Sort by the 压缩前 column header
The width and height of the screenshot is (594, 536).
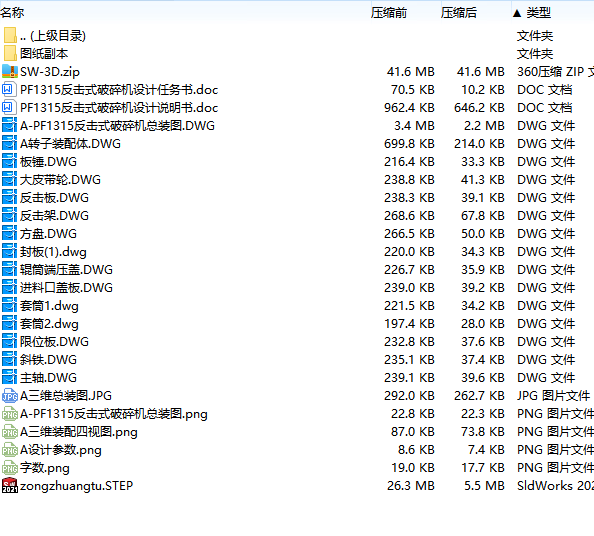coord(389,13)
